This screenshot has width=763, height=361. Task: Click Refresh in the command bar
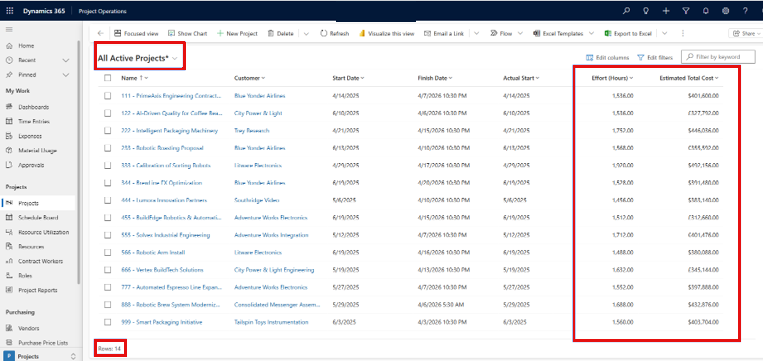pos(335,34)
